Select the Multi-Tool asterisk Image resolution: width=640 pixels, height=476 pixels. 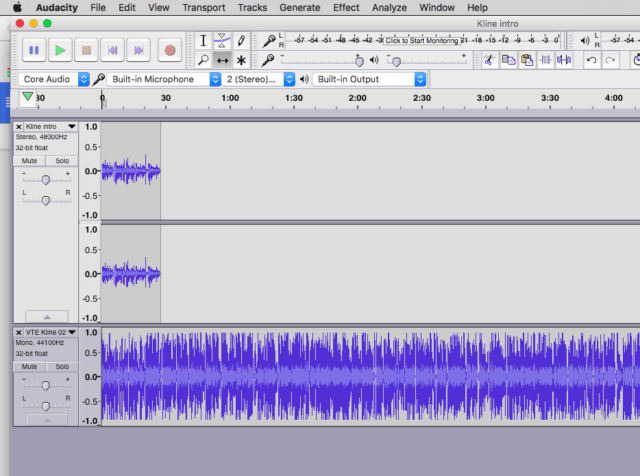point(241,60)
